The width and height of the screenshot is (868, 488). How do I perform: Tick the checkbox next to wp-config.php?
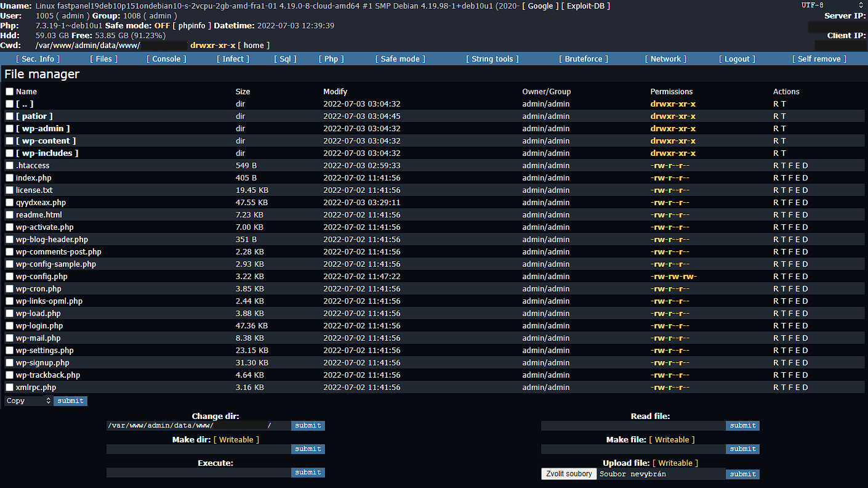tap(9, 277)
